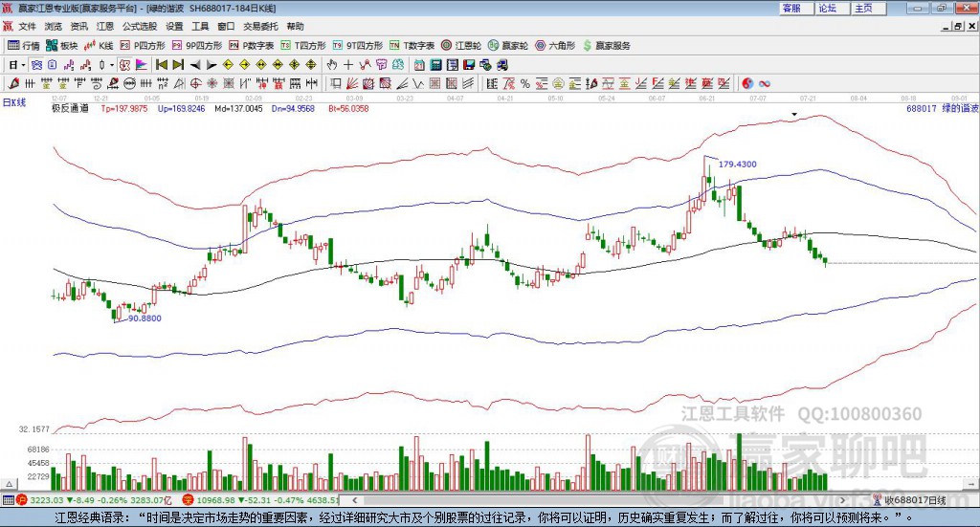Open the 设置 menu
The width and height of the screenshot is (980, 527).
coord(174,26)
